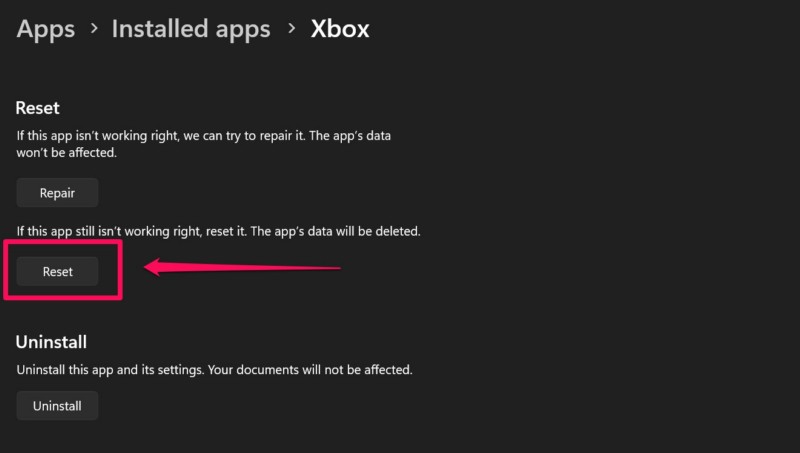Click "Uninstall this app and its settings" sentence
The height and width of the screenshot is (453, 800).
click(108, 369)
